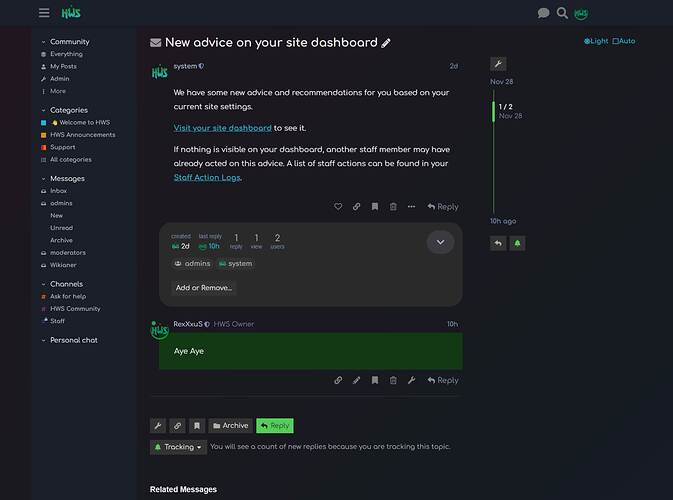
Task: Open the timeline wrench admin actions
Action: point(498,64)
